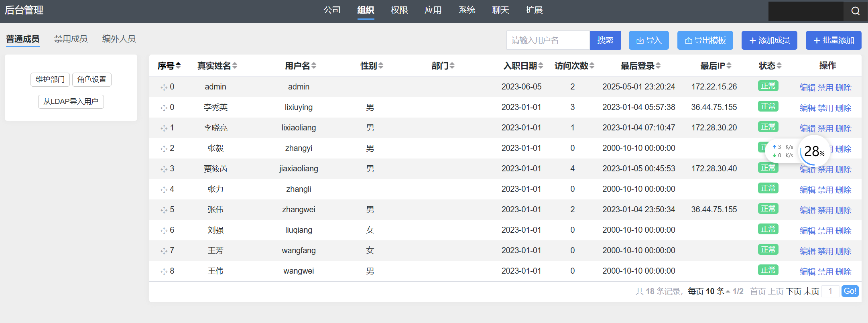This screenshot has height=323, width=868.
Task: Click 编辑 link for lixiaoliang row
Action: (807, 128)
